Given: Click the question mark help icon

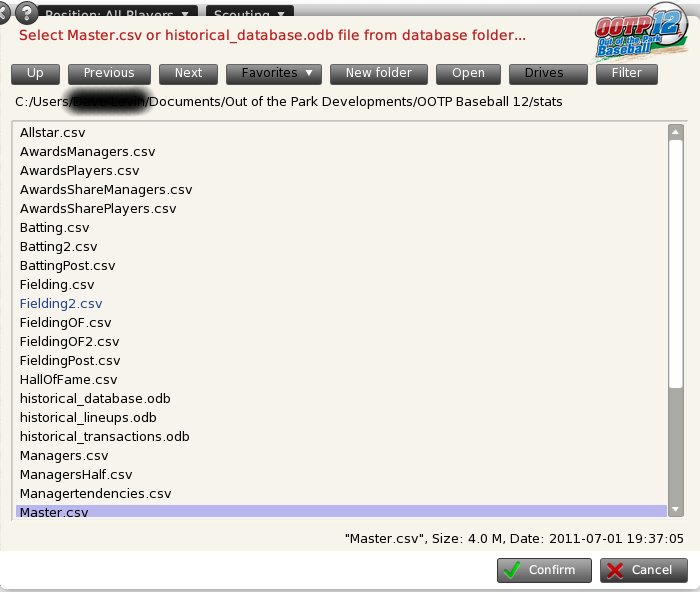Looking at the screenshot, I should tap(26, 13).
